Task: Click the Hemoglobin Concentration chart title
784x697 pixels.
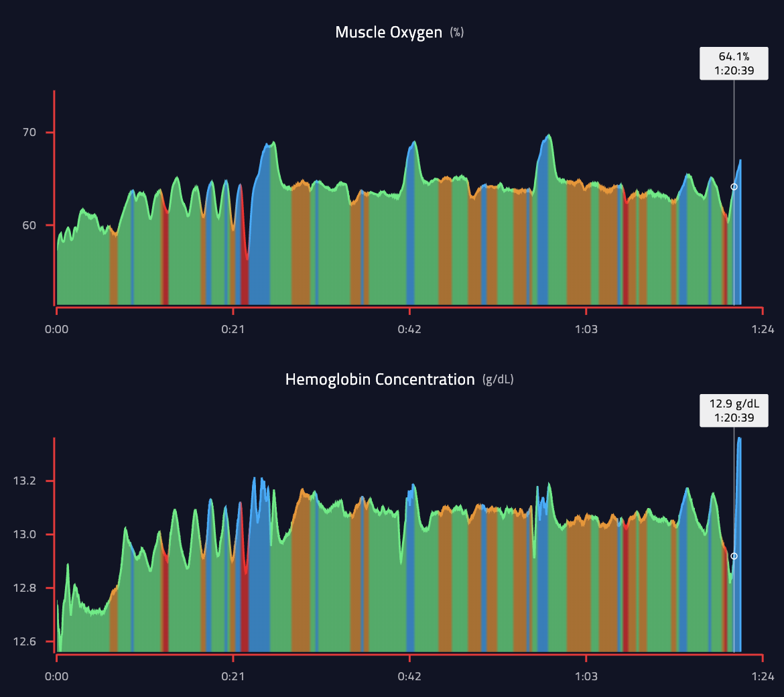Action: tap(379, 379)
